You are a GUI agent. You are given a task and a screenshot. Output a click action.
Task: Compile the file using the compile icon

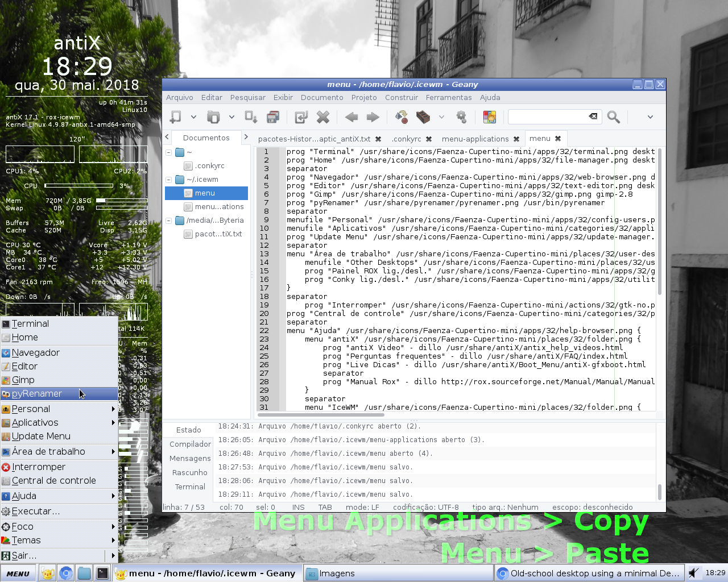coord(401,117)
